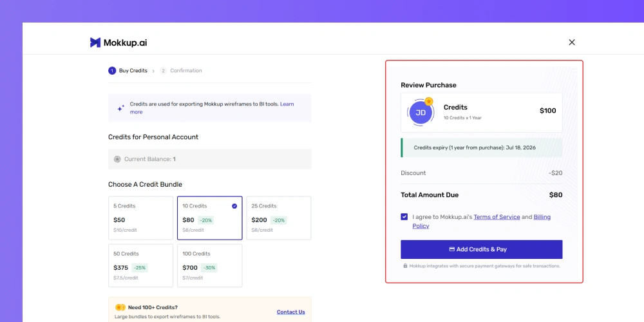The width and height of the screenshot is (644, 322).
Task: Open the Terms of Service link
Action: [497, 217]
